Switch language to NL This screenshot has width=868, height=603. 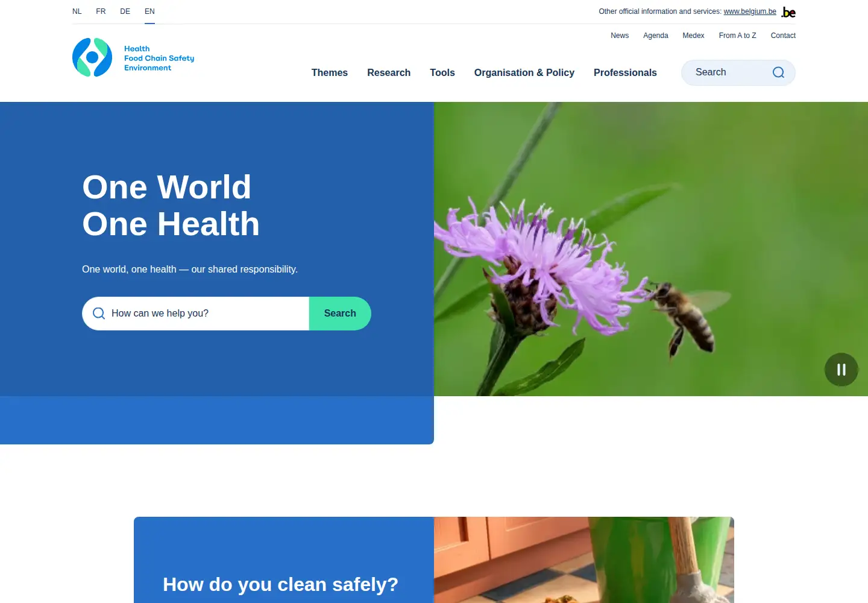[x=77, y=11]
